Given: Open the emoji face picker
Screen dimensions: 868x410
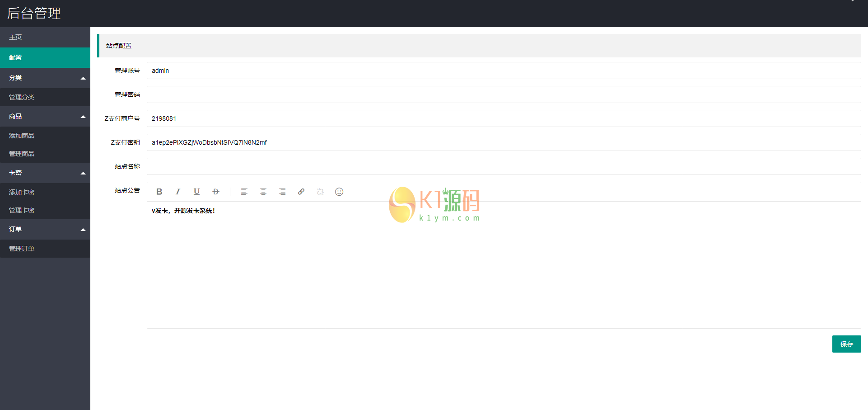Looking at the screenshot, I should [x=339, y=192].
